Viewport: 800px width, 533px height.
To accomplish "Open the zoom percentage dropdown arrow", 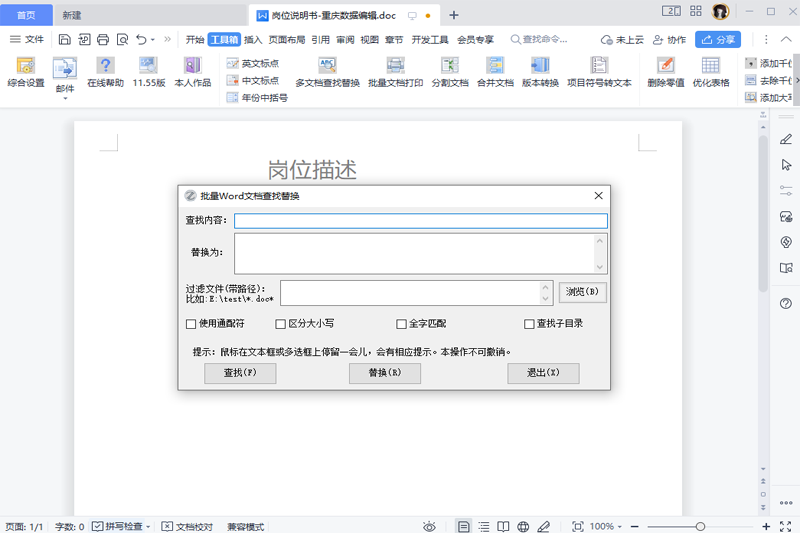I will tap(622, 526).
